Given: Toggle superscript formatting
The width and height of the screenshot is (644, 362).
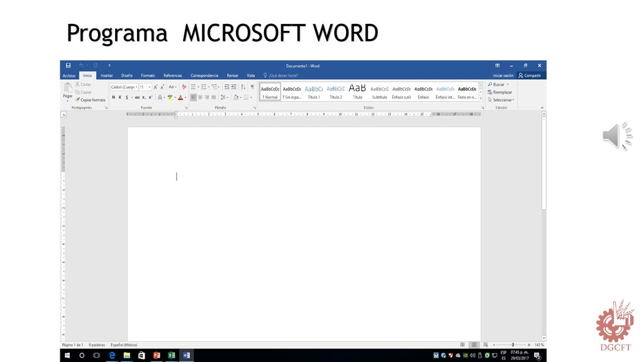Looking at the screenshot, I should click(x=150, y=97).
